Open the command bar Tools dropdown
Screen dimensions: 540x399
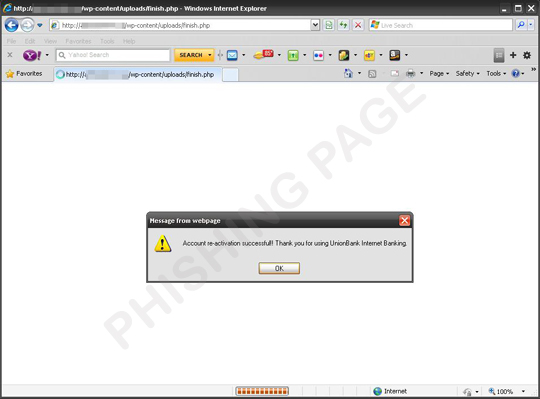coord(496,74)
